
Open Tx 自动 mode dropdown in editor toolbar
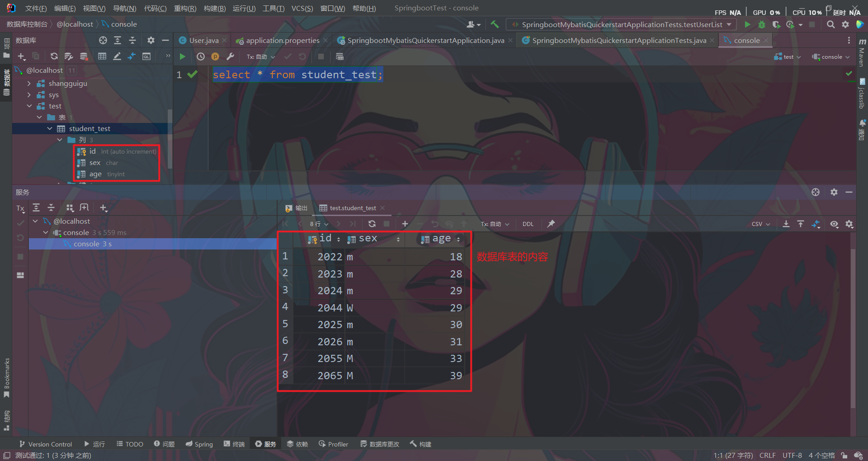click(261, 56)
